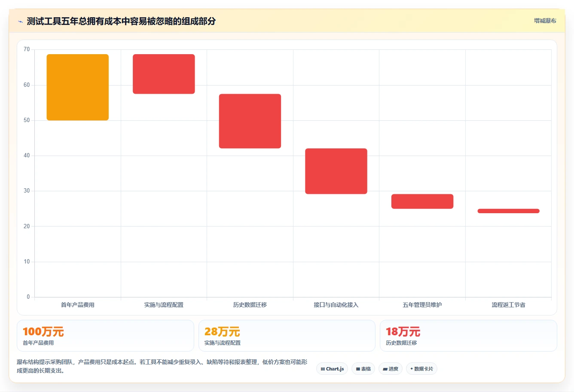Screen dimensions: 574x392
Task: Click the y-axis value 0
Action: [28, 297]
